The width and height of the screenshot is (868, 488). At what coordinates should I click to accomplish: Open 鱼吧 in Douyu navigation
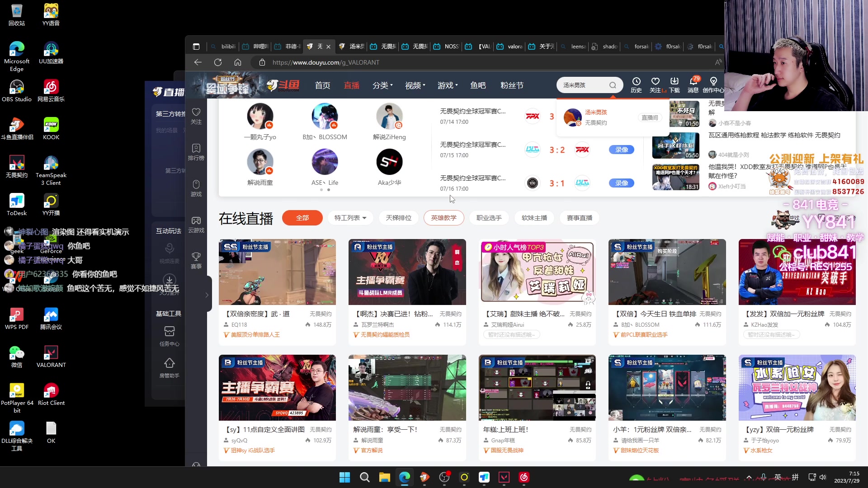(478, 85)
